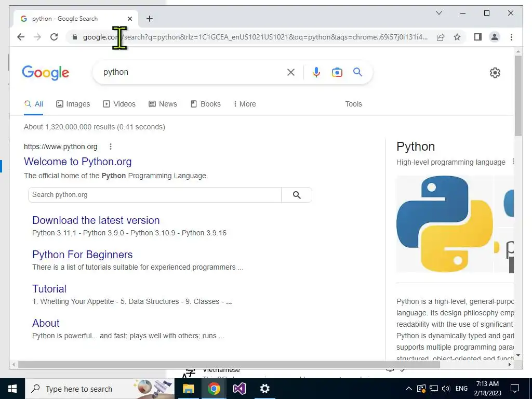Open Google quick settings gear
The width and height of the screenshot is (532, 399).
[x=495, y=73]
